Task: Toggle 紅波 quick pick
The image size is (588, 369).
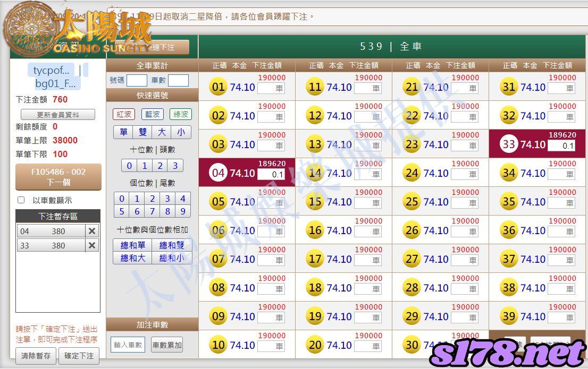Action: coord(124,114)
